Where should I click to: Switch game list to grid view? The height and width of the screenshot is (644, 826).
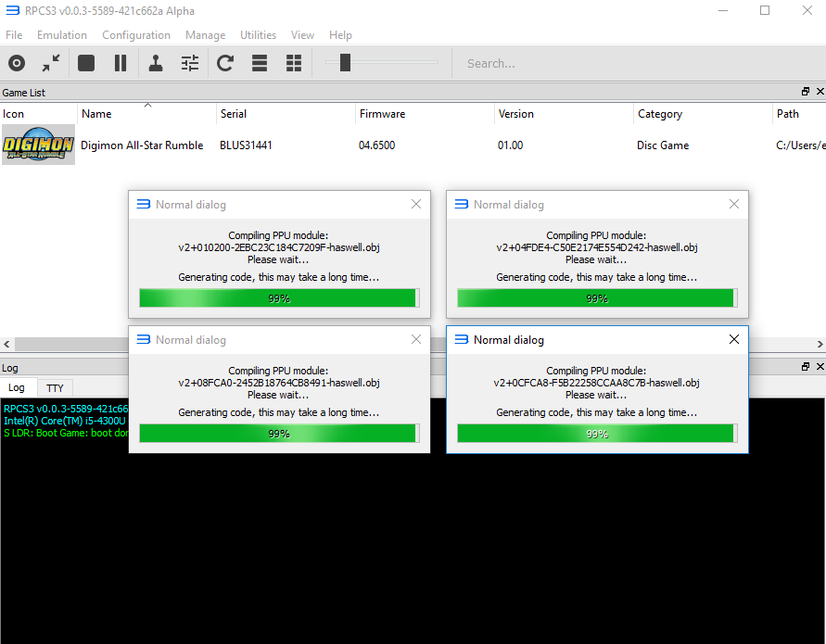(x=294, y=63)
